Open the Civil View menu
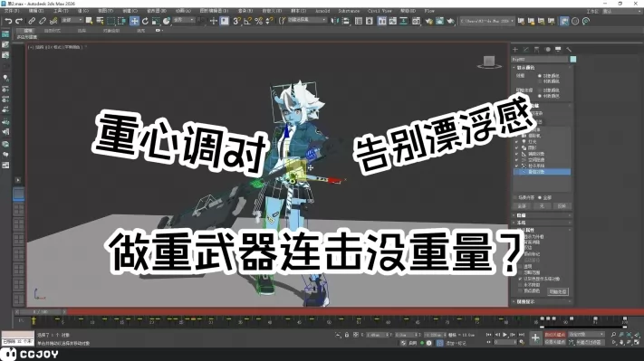 tap(380, 11)
